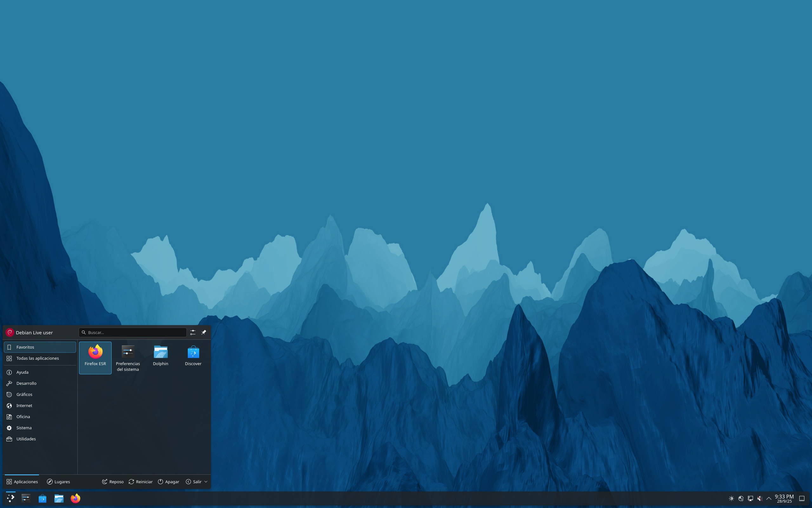812x508 pixels.
Task: Click the globe tray icon
Action: click(741, 498)
